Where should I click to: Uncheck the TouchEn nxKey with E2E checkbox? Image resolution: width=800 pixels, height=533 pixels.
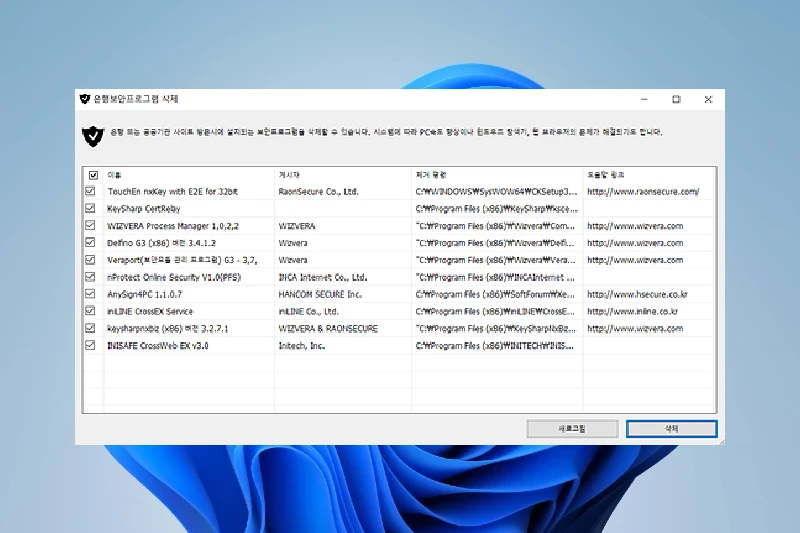click(91, 191)
